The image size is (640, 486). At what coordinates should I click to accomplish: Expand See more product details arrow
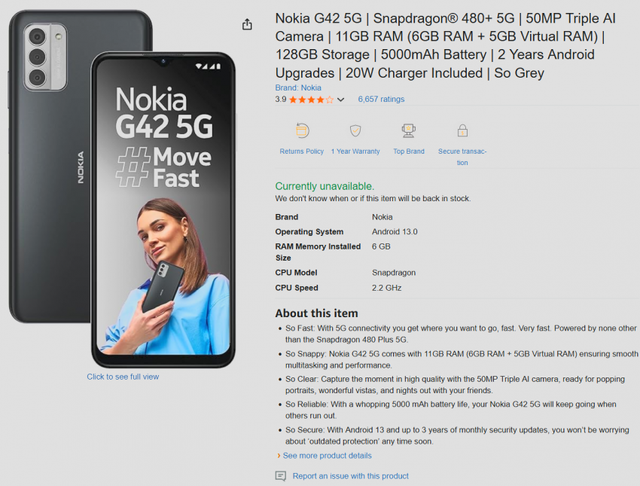(279, 455)
